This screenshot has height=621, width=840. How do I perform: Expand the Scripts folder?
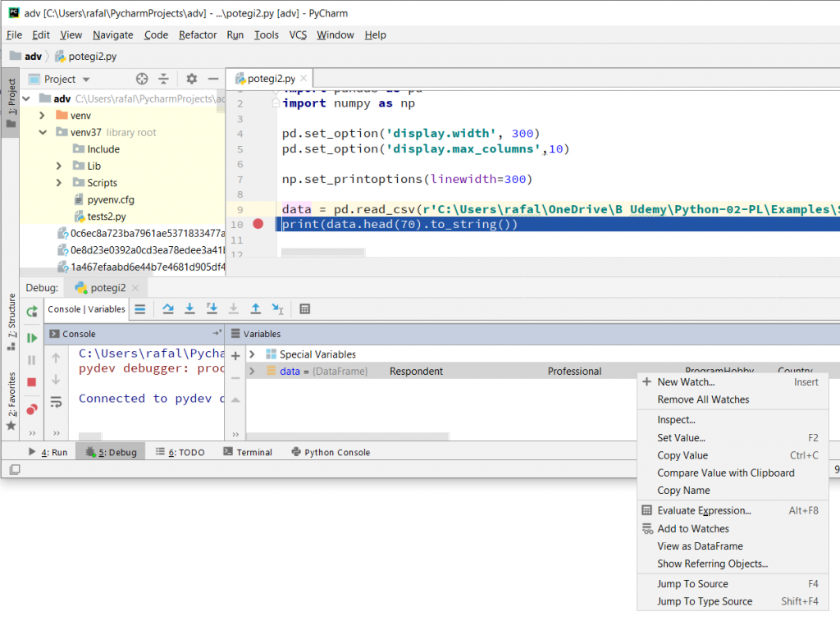59,183
